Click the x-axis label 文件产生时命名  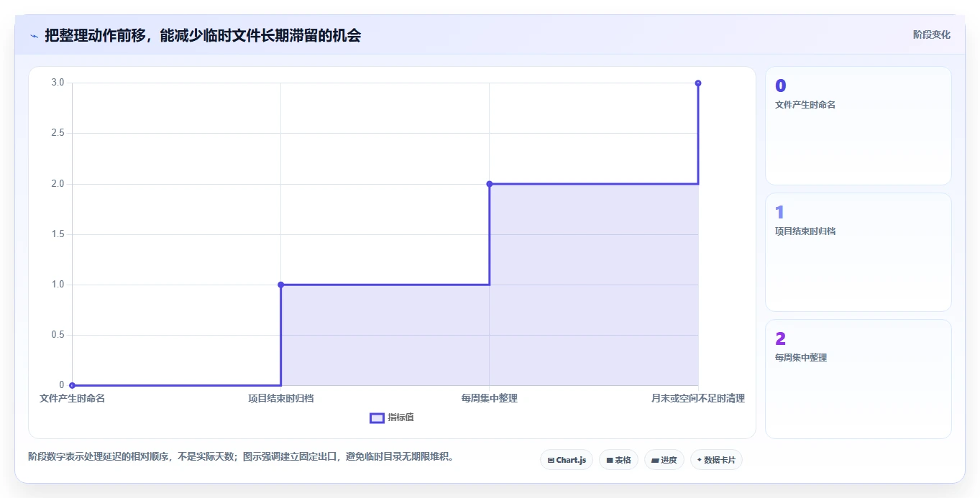click(72, 398)
